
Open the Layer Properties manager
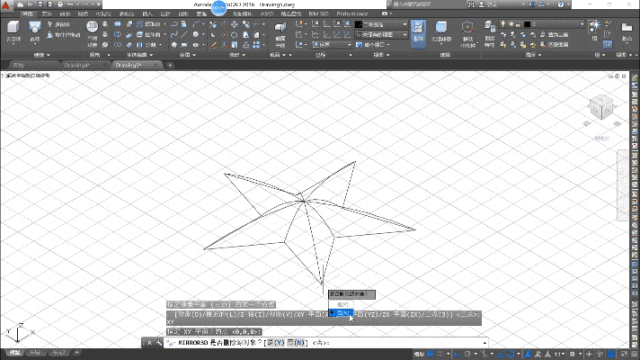point(489,33)
